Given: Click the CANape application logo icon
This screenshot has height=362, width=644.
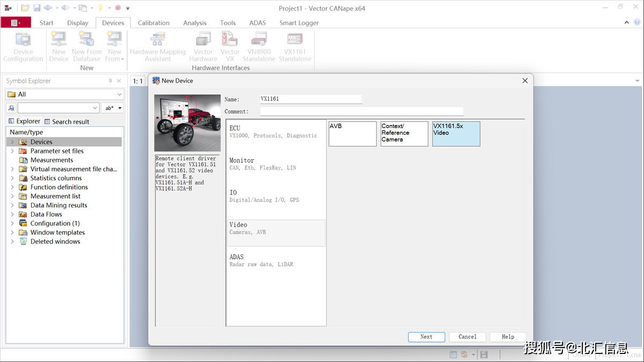Looking at the screenshot, I should pyautogui.click(x=8, y=8).
